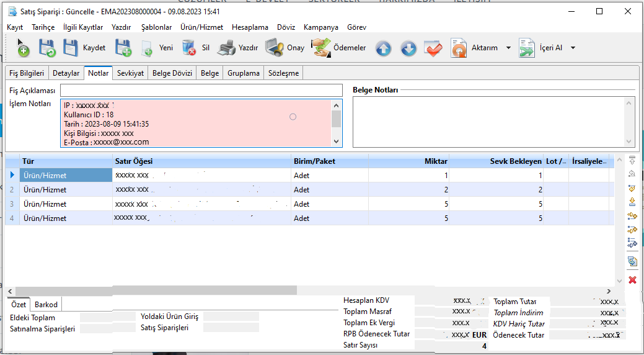Image resolution: width=644 pixels, height=355 pixels.
Task: Open Ödemeler payments icon
Action: pyautogui.click(x=320, y=48)
